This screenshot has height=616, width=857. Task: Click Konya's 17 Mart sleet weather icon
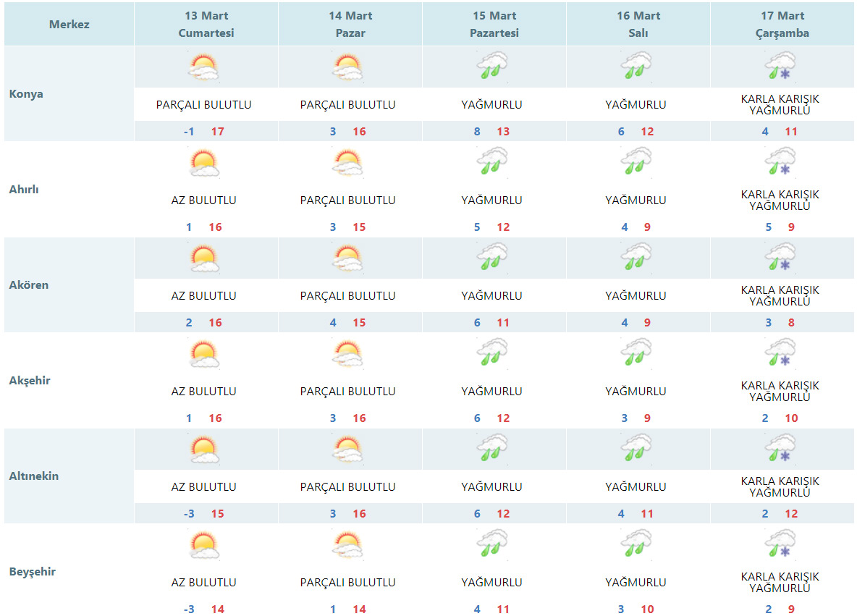click(780, 66)
